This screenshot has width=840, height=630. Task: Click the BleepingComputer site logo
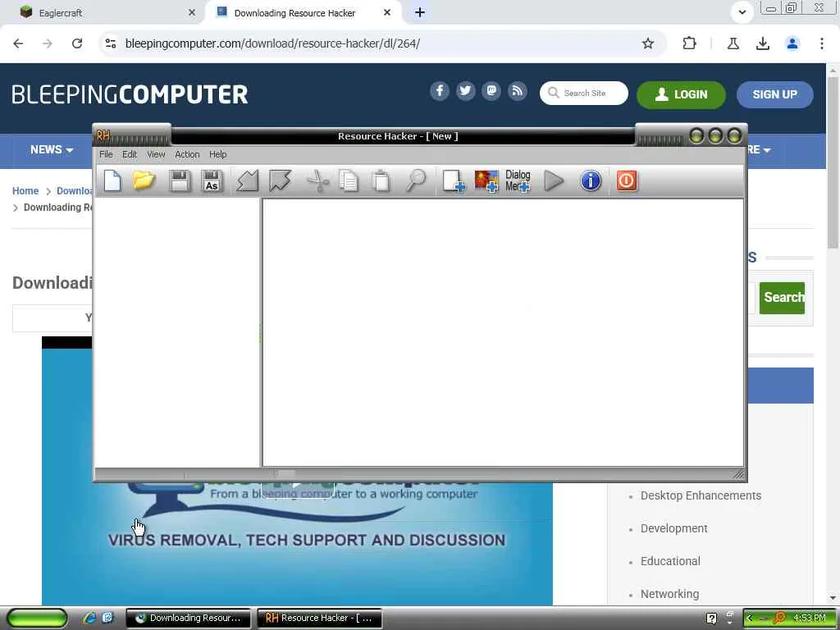click(x=130, y=94)
